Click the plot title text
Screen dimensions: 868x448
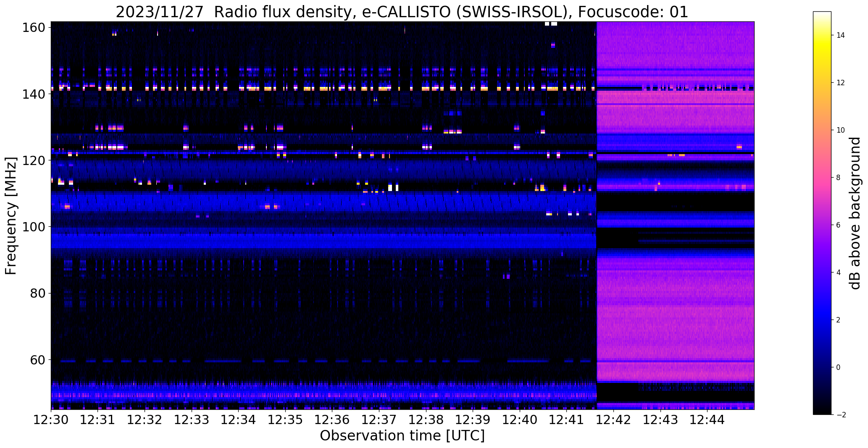(x=402, y=12)
